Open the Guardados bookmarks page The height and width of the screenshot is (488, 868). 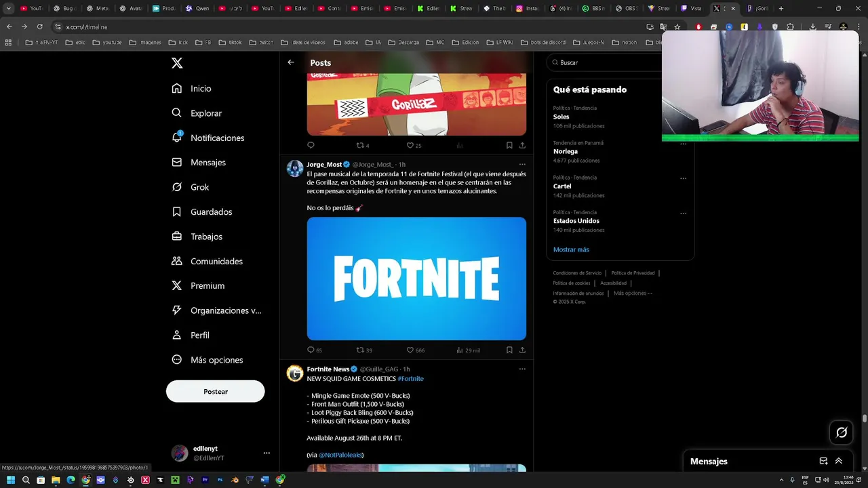click(x=202, y=212)
